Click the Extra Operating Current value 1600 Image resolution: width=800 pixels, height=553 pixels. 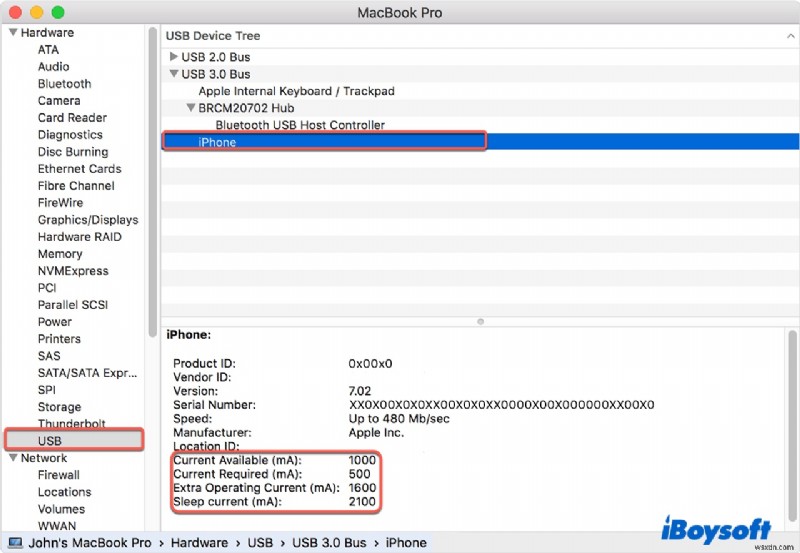tap(362, 488)
